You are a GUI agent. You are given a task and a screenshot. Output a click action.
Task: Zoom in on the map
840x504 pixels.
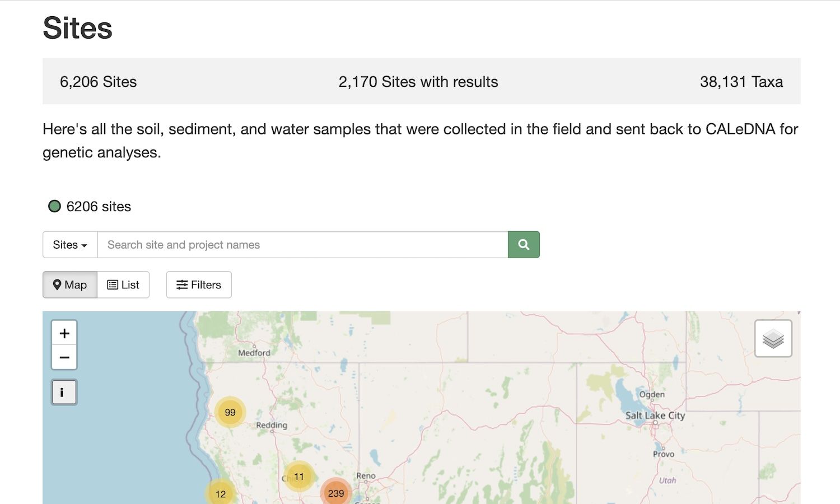[x=64, y=334]
